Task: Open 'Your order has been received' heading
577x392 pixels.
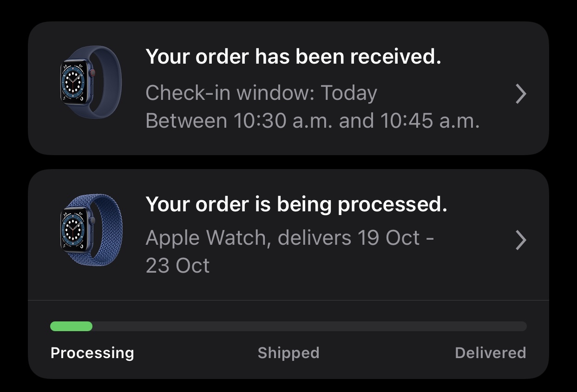Action: (293, 57)
